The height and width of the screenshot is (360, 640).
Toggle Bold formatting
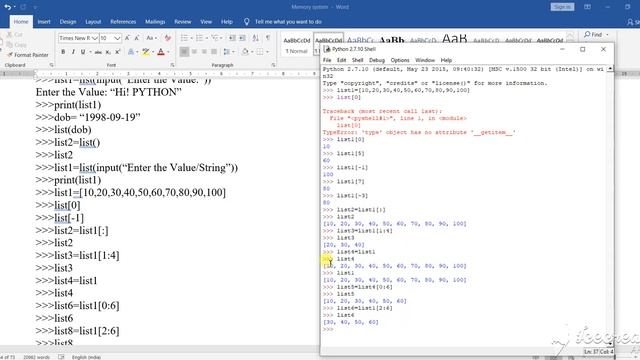pos(63,52)
